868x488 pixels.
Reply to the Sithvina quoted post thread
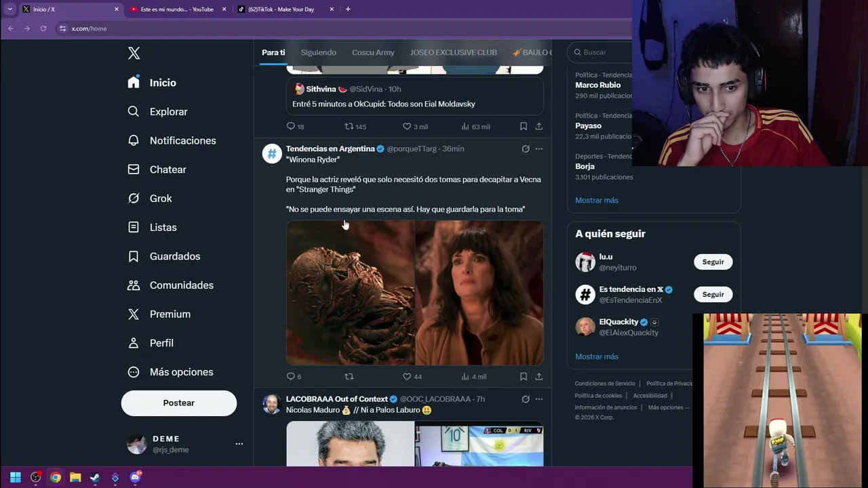295,127
